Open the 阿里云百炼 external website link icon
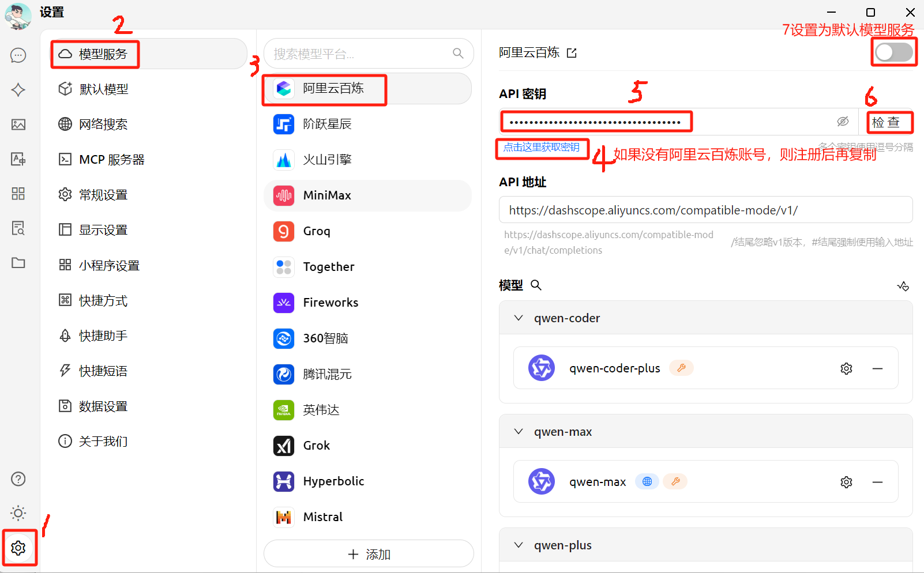 572,53
